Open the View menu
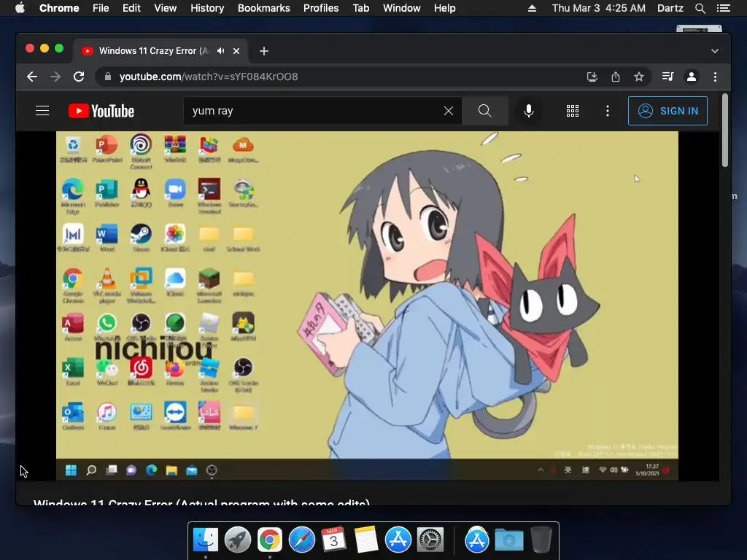The height and width of the screenshot is (560, 747). click(x=166, y=8)
